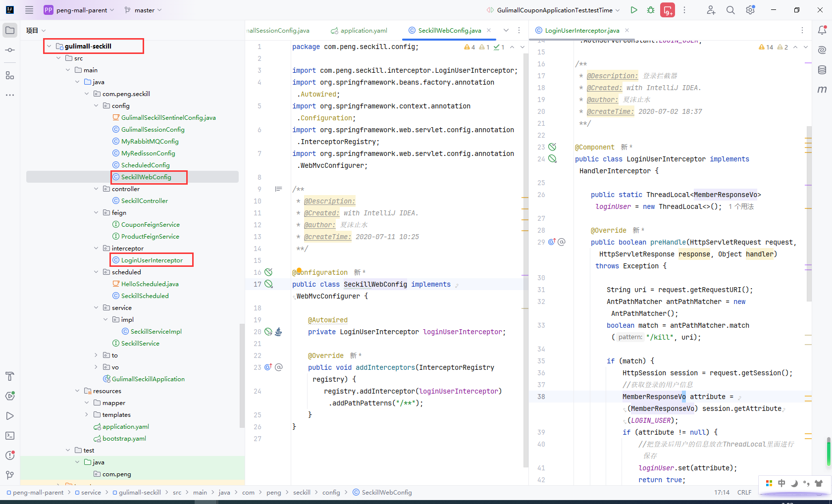
Task: Open the Code With Me user icon
Action: pyautogui.click(x=711, y=10)
